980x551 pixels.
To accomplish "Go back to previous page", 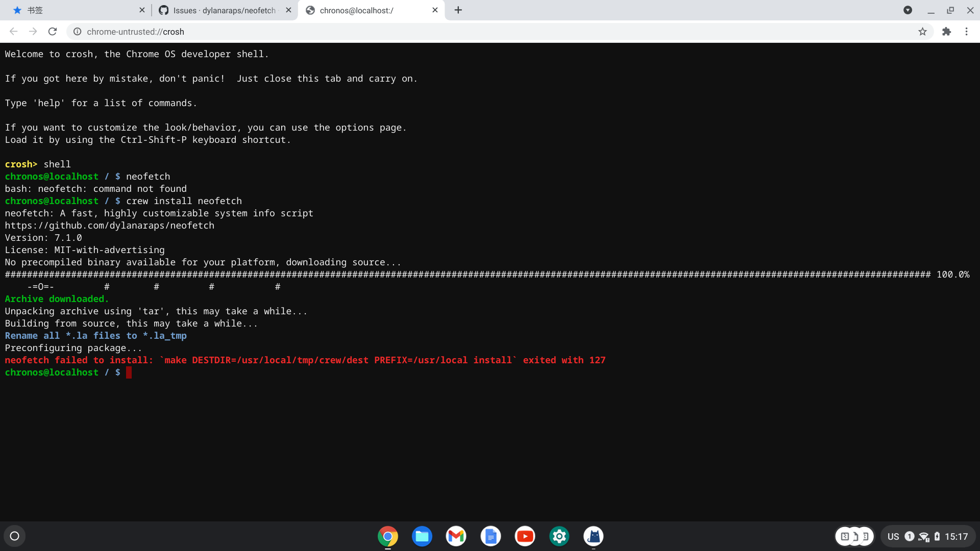I will (14, 32).
